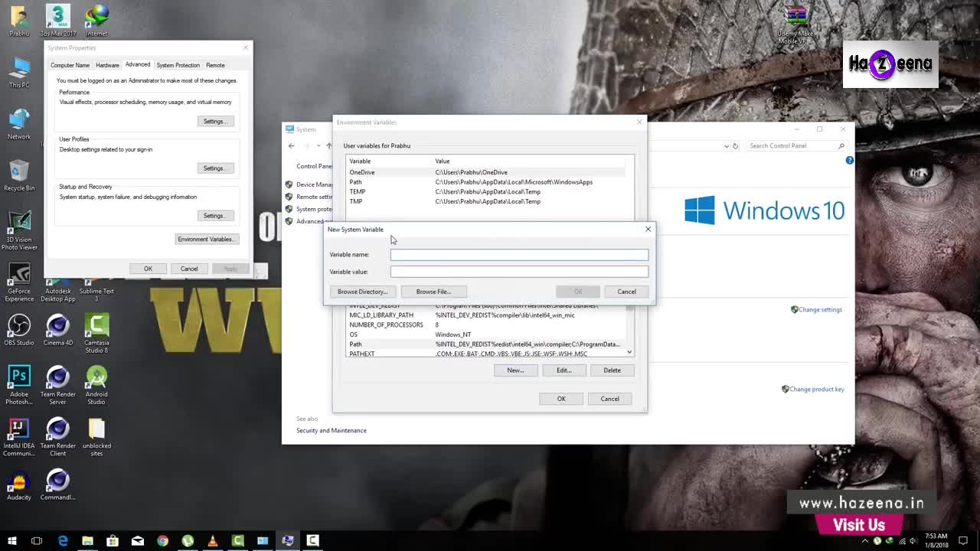
Task: Open the Security and Maintenance link
Action: click(332, 431)
